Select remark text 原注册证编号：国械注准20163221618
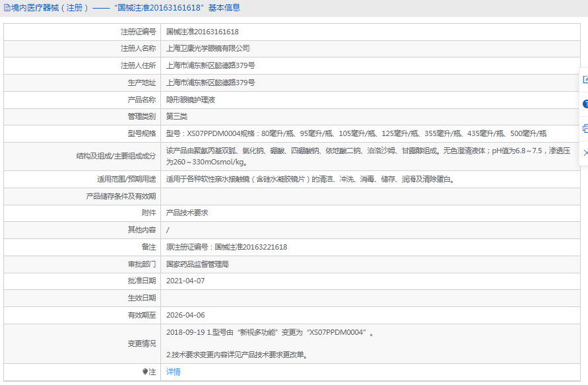 [226, 247]
